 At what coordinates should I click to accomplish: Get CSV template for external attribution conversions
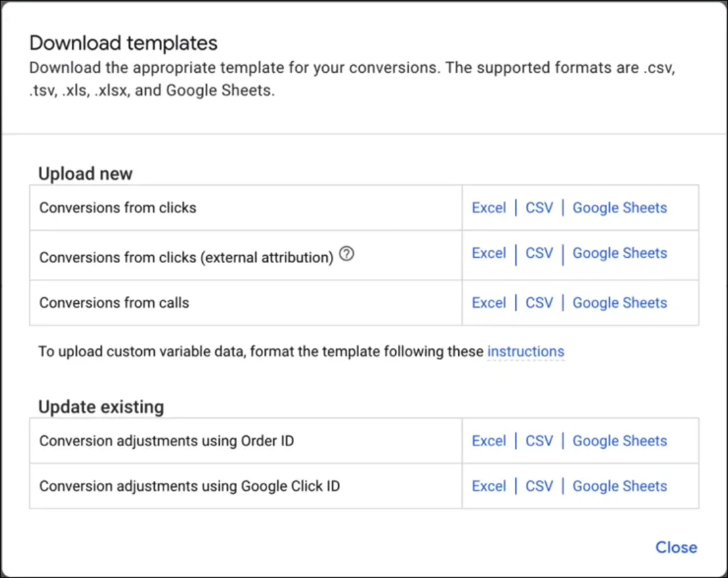coord(539,253)
